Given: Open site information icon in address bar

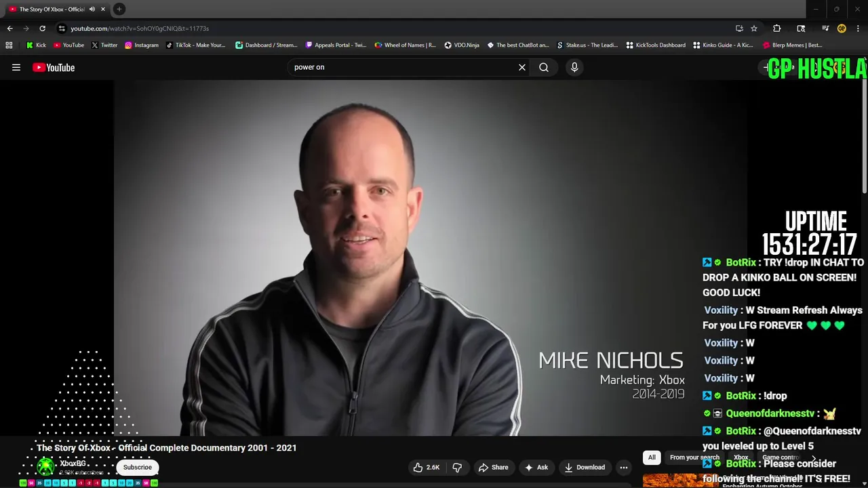Looking at the screenshot, I should [x=62, y=28].
